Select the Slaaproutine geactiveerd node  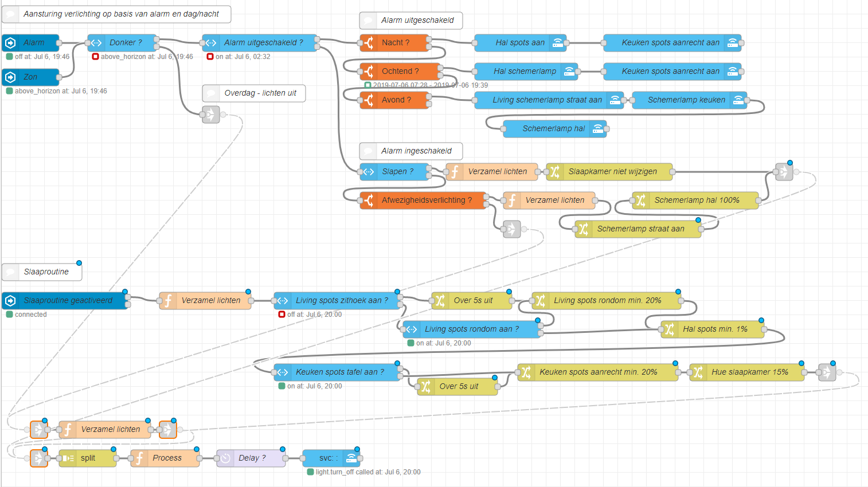(68, 301)
